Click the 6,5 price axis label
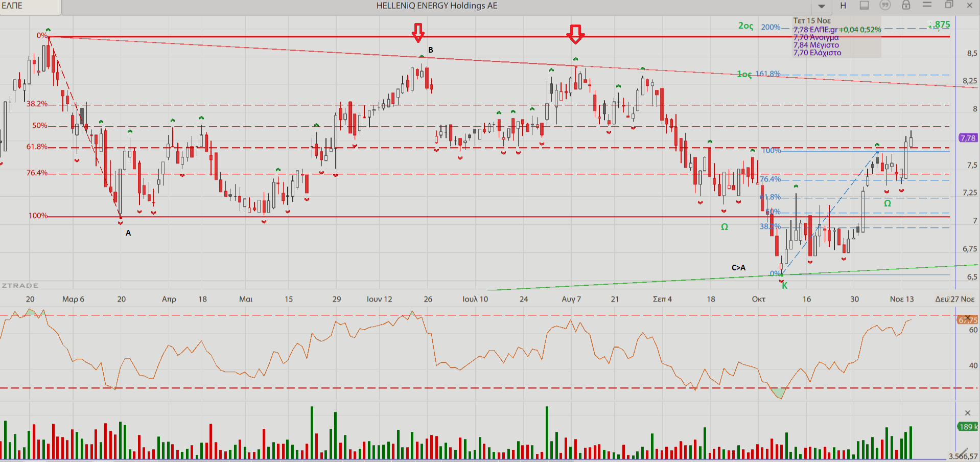Screen dimensions: 980x462 pos(972,277)
